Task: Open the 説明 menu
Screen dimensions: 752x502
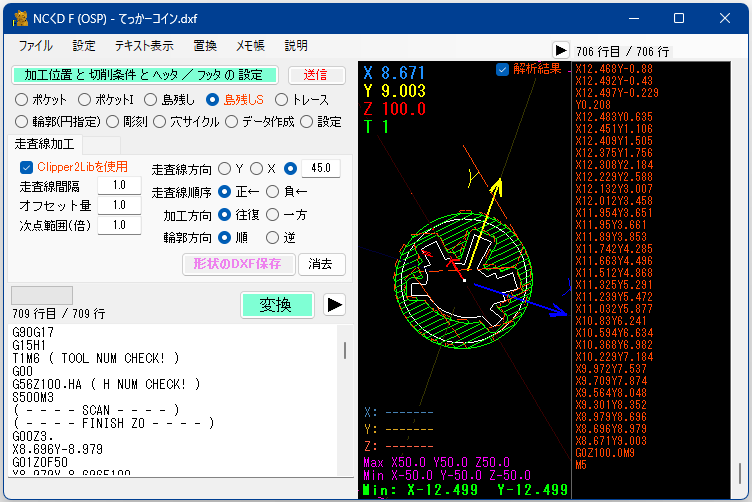Action: (296, 46)
